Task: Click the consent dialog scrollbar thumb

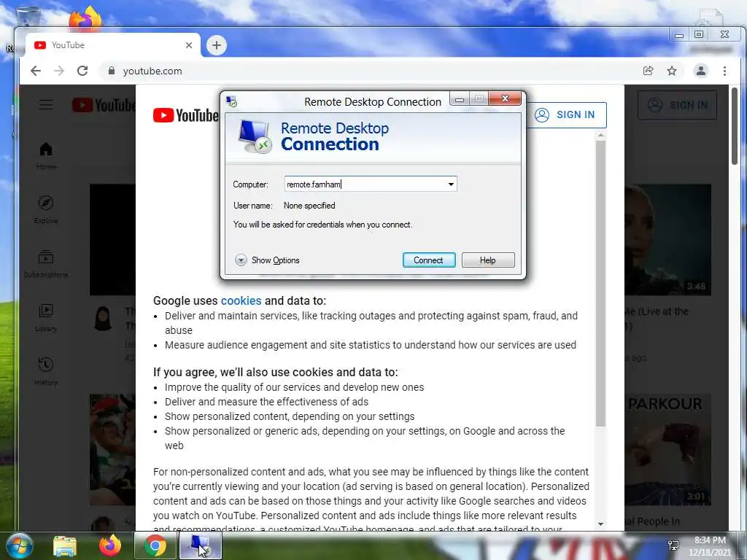Action: pos(600,284)
